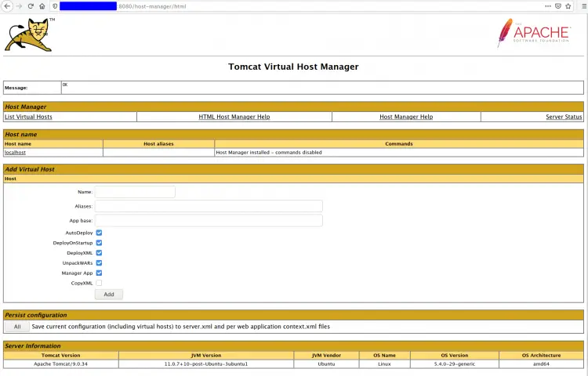Click the '5.4.0-29-generic' OS version cell
Image resolution: width=588 pixels, height=376 pixels.
coord(455,363)
